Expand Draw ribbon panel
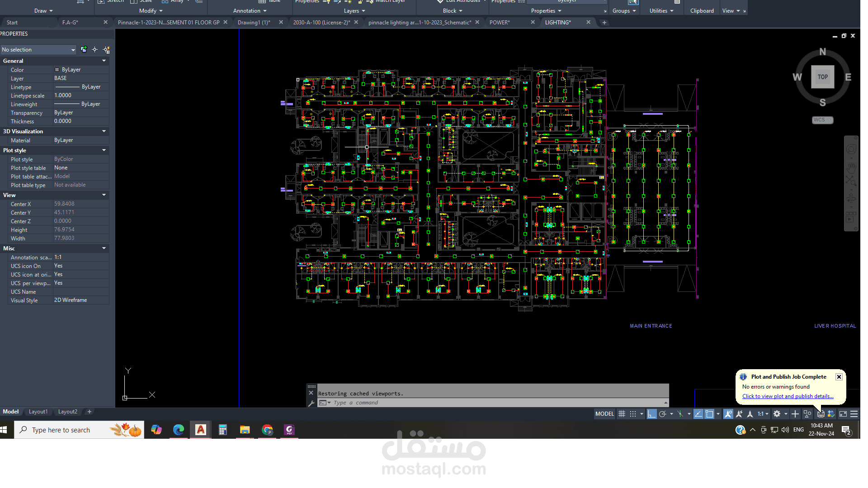This screenshot has width=868, height=488. tap(43, 11)
